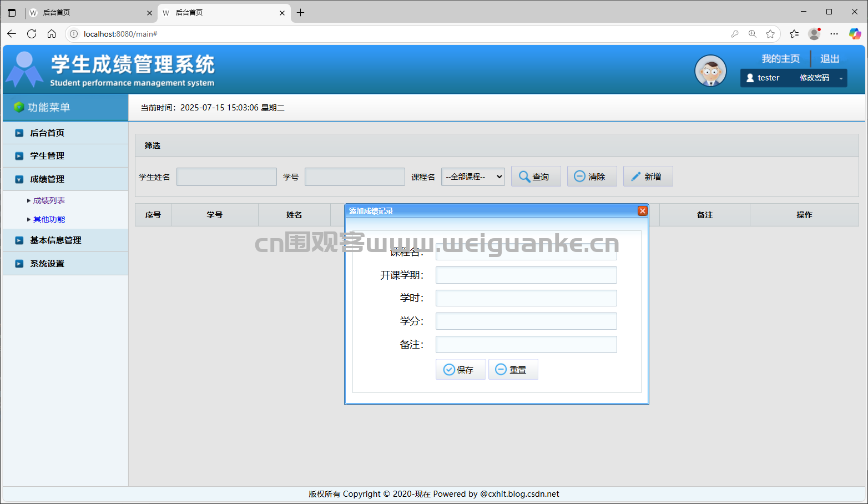The width and height of the screenshot is (868, 504).
Task: Close the second 后台首页 tab
Action: tap(282, 13)
